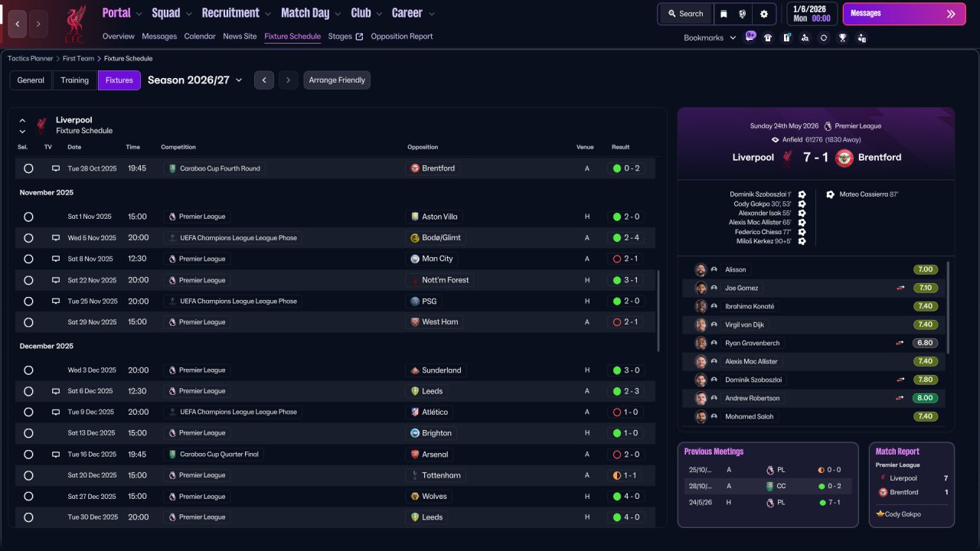
Task: Click Dominik Szoboszlai's 7.80 rating badge
Action: pyautogui.click(x=925, y=380)
